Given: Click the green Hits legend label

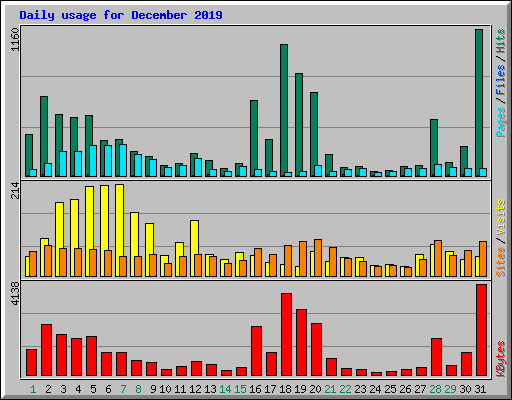Looking at the screenshot, I should [501, 41].
